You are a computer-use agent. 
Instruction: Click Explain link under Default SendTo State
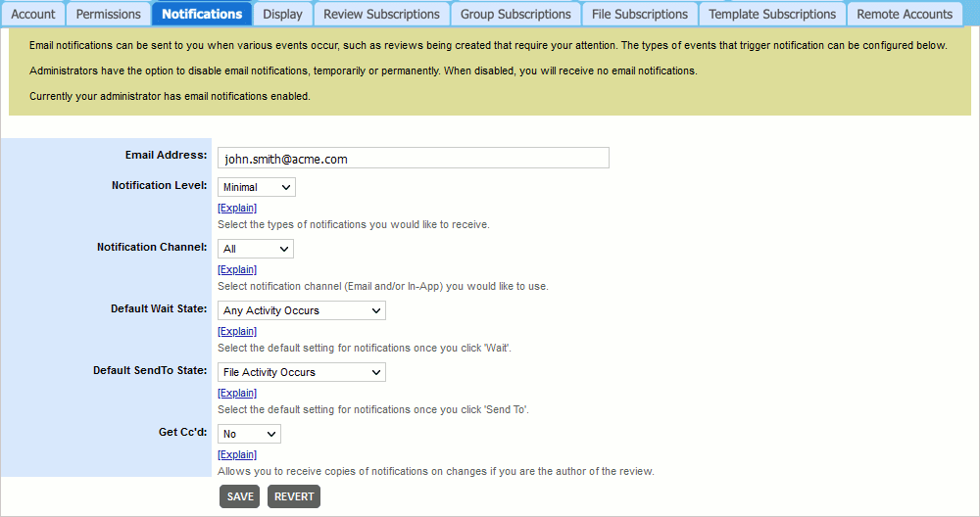(x=237, y=394)
